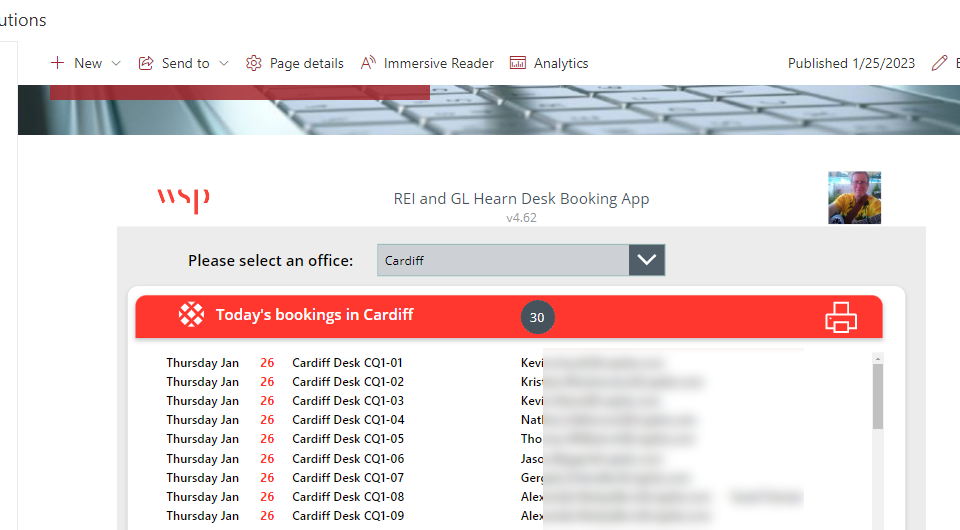Click Today's bookings in Cardiff heading
Viewport: 960px width, 530px height.
(315, 315)
